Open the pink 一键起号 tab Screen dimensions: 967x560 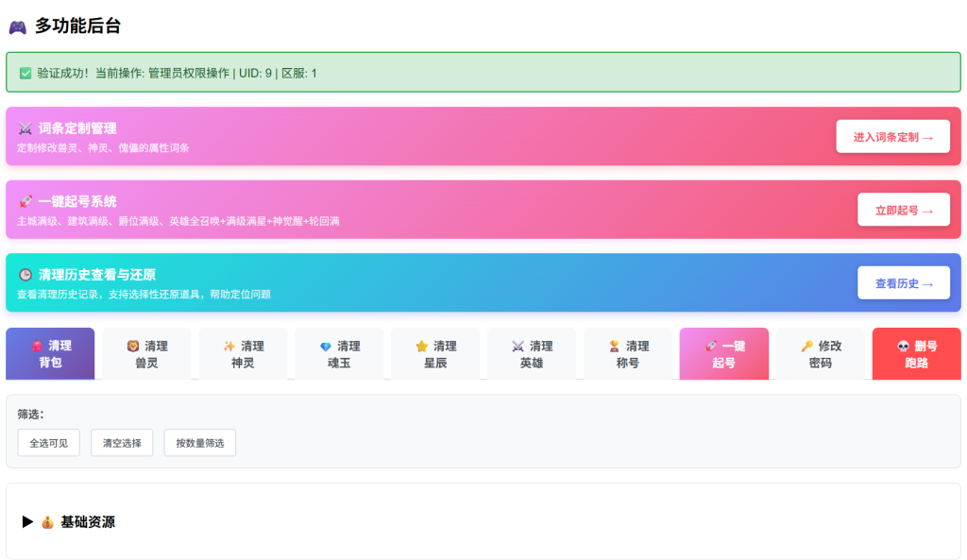(724, 354)
